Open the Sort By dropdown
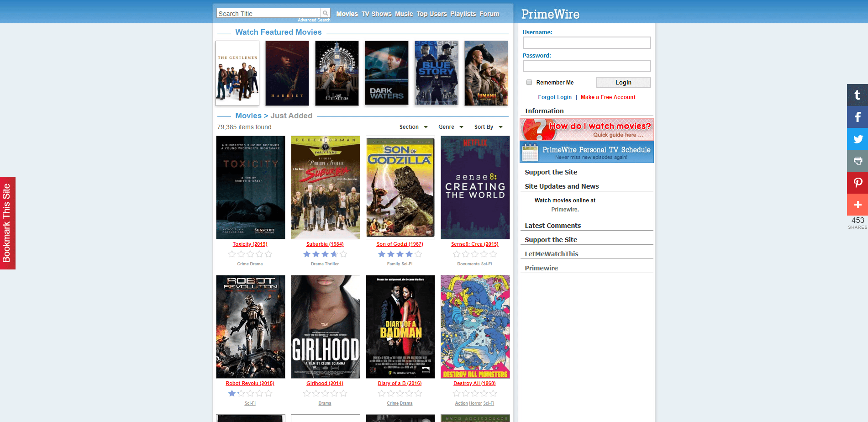 pos(488,127)
